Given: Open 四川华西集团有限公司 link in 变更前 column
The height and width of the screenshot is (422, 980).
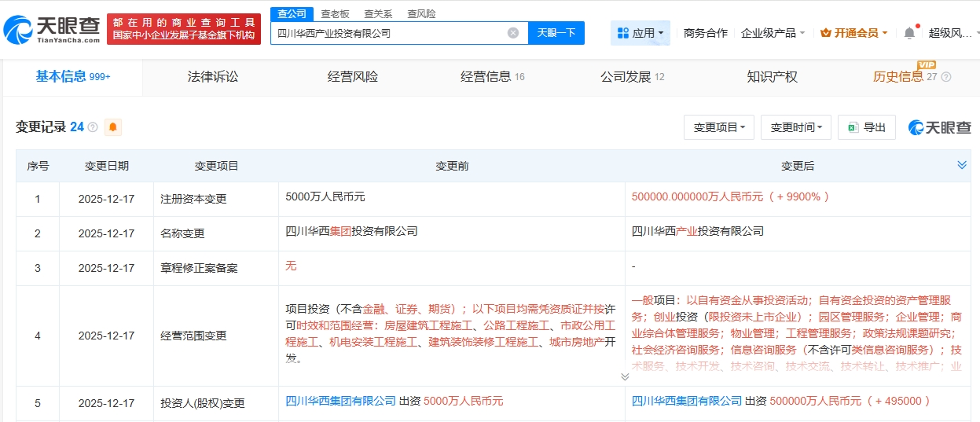Looking at the screenshot, I should (340, 401).
